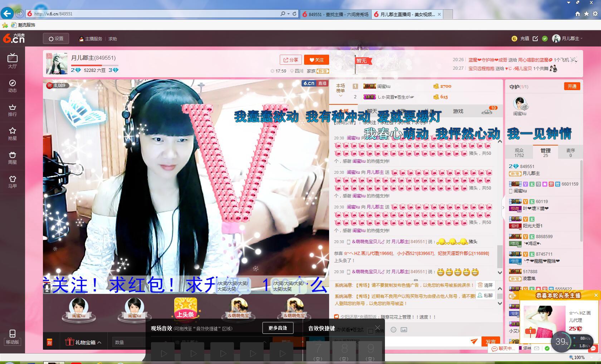Click the guardian 闺蜜ku avatar thumbnail
The image size is (601, 364).
(519, 103)
